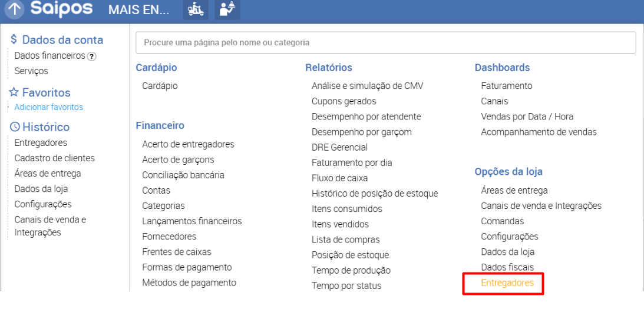Open Entregadores from Histórico list
The height and width of the screenshot is (319, 644).
41,142
